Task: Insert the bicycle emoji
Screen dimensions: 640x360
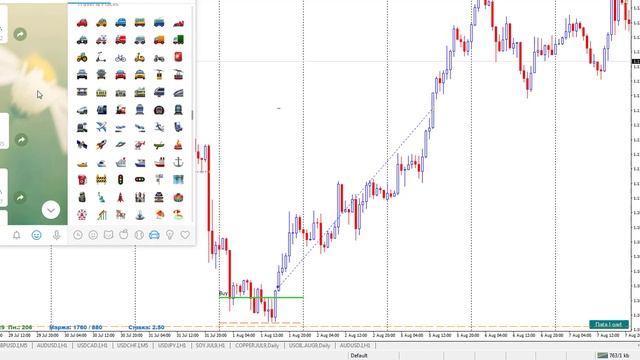Action: tap(120, 58)
